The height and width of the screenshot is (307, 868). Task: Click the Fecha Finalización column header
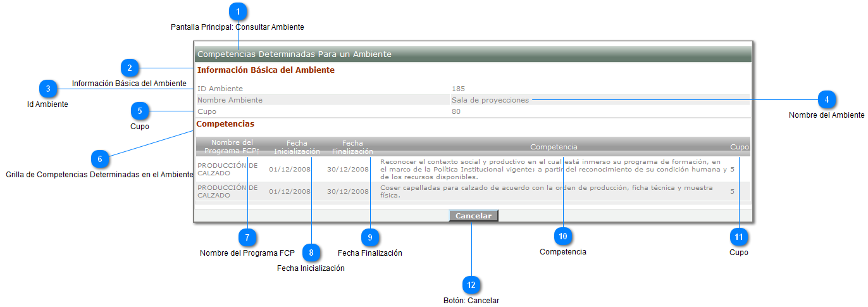352,147
